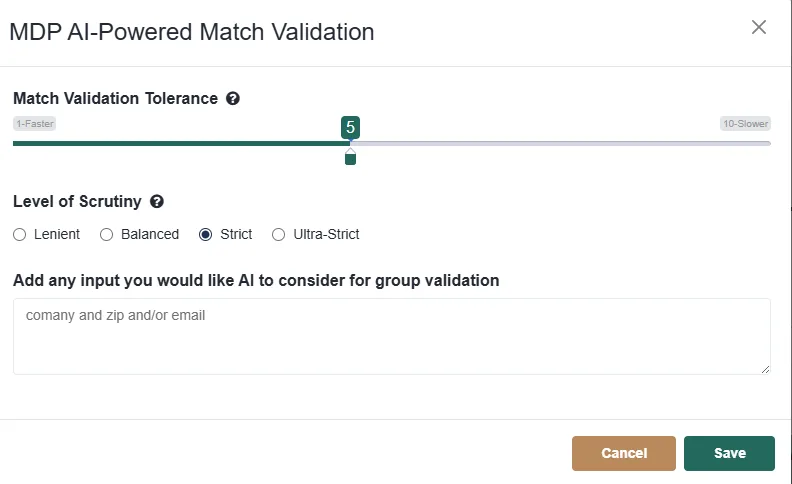The width and height of the screenshot is (792, 484).
Task: Close the Match Validation dialog with X
Action: (759, 27)
